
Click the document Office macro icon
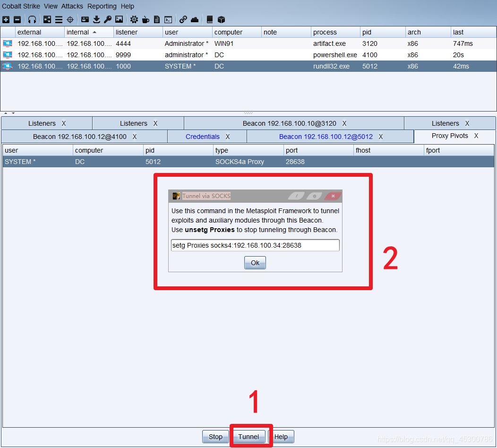click(x=156, y=20)
